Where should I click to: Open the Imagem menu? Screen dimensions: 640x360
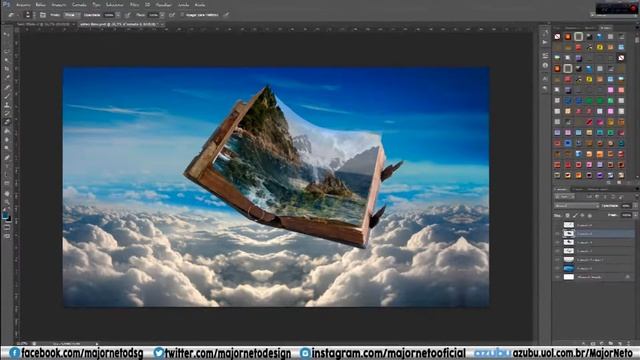coord(59,5)
